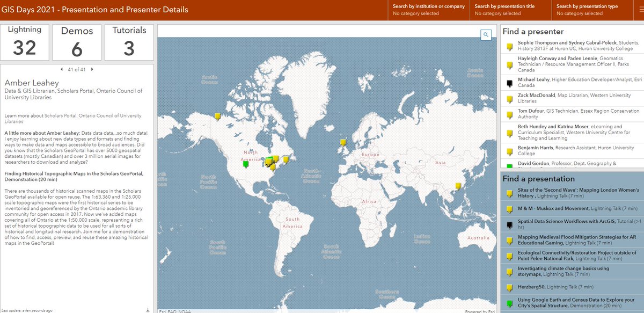Screen dimensions: 644x313
Task: Select presenter Hayleigh Conway and Paden Lennie
Action: [x=571, y=65]
